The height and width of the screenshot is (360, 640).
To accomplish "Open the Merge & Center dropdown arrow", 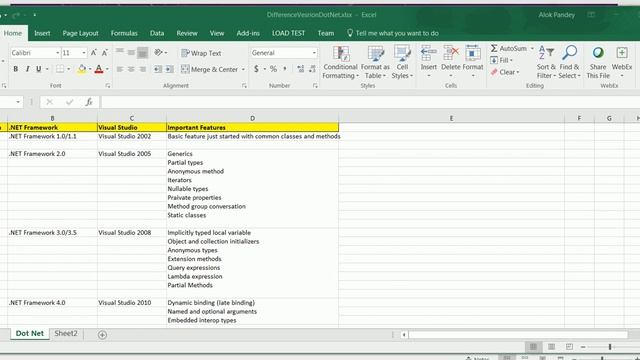I will [x=243, y=69].
